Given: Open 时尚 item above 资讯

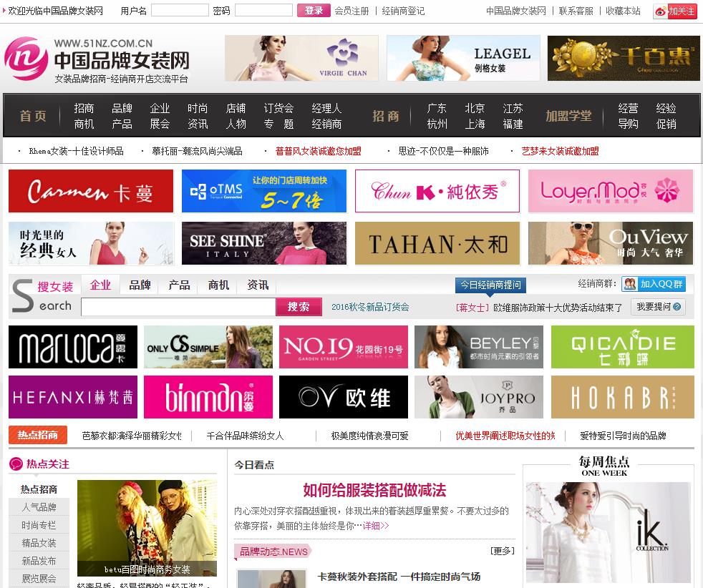Looking at the screenshot, I should click(198, 109).
